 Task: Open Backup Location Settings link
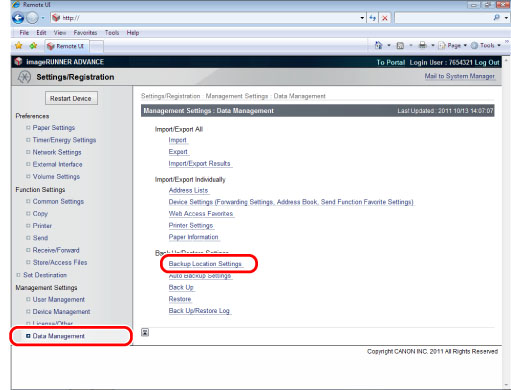[205, 264]
